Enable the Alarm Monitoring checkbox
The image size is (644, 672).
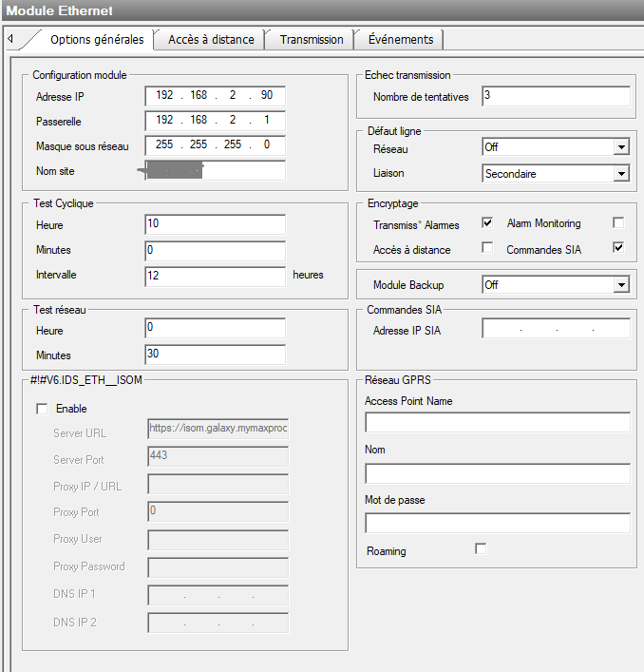click(x=618, y=223)
